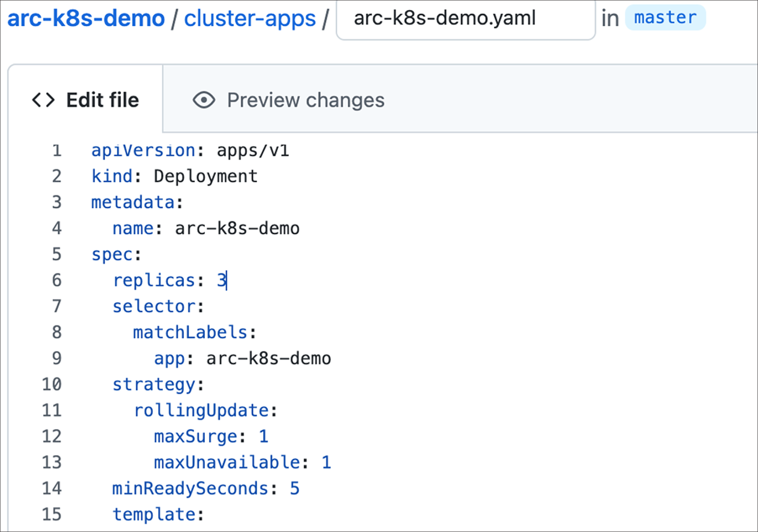The width and height of the screenshot is (758, 532).
Task: Select the Deployment kind value on line 2
Action: (x=204, y=175)
